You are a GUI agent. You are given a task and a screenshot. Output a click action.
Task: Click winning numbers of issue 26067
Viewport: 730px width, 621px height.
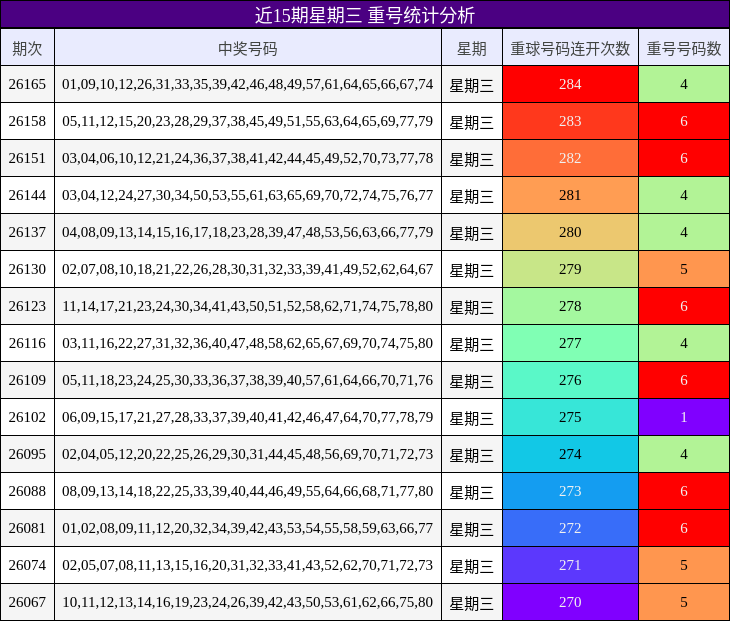[248, 602]
